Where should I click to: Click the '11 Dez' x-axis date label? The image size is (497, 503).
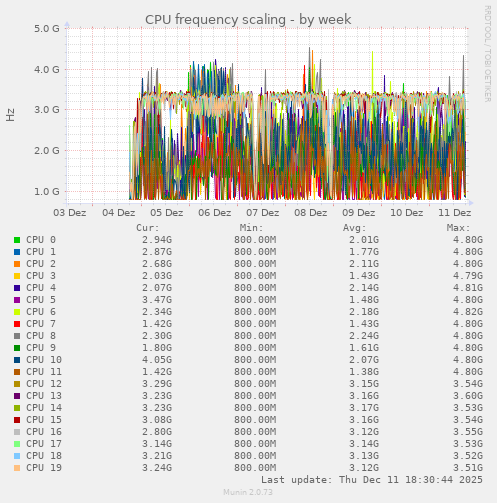pos(455,213)
